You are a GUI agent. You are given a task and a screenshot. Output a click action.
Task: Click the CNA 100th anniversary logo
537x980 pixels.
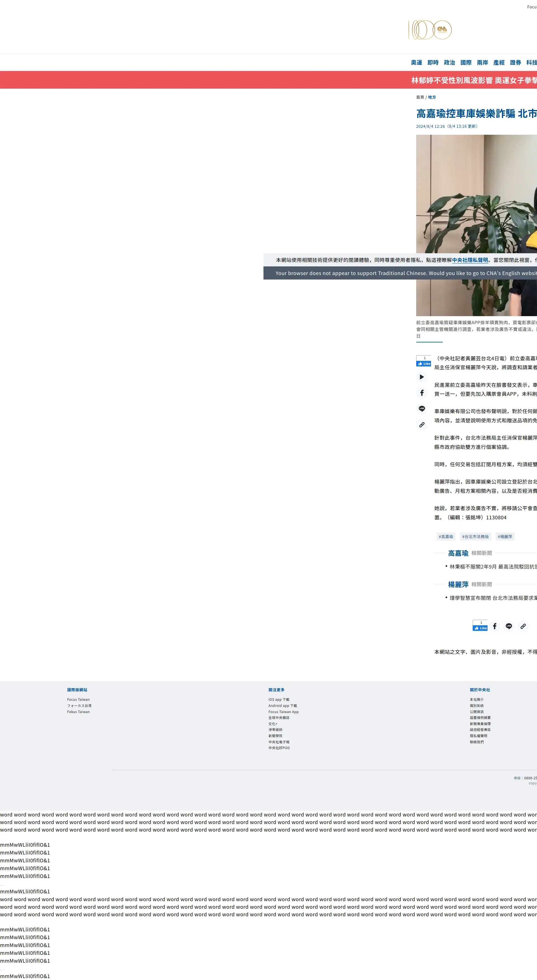pyautogui.click(x=430, y=30)
